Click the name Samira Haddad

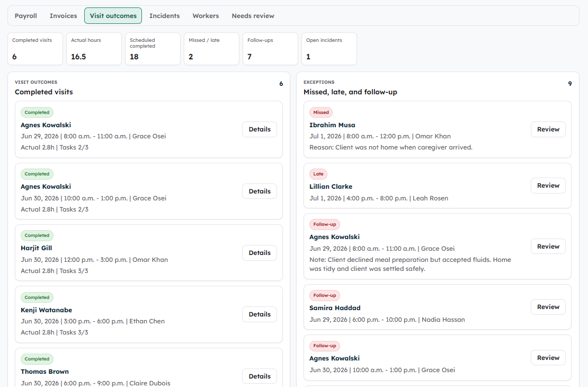[x=335, y=308]
